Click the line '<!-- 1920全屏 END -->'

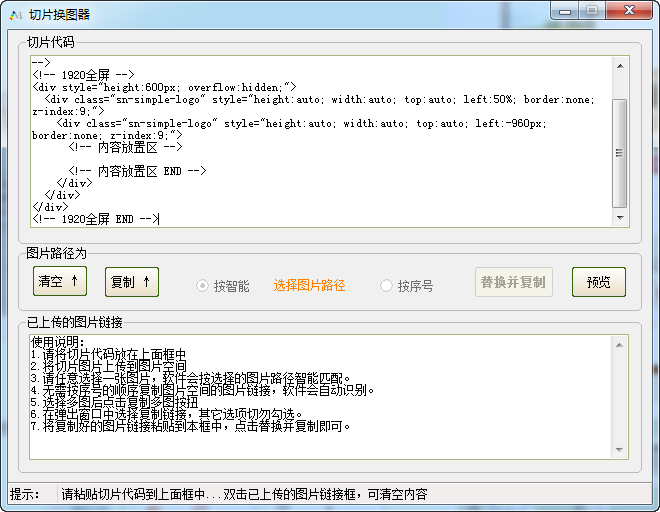pyautogui.click(x=95, y=219)
